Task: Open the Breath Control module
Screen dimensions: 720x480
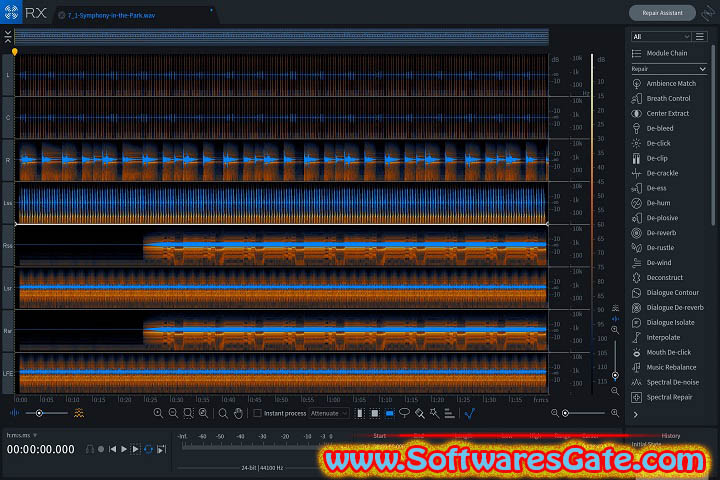Action: pyautogui.click(x=661, y=98)
